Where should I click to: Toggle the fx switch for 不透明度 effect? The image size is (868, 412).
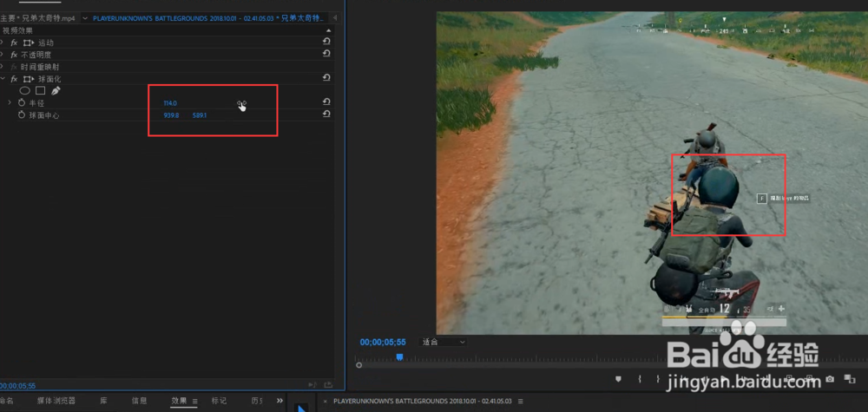[x=15, y=55]
